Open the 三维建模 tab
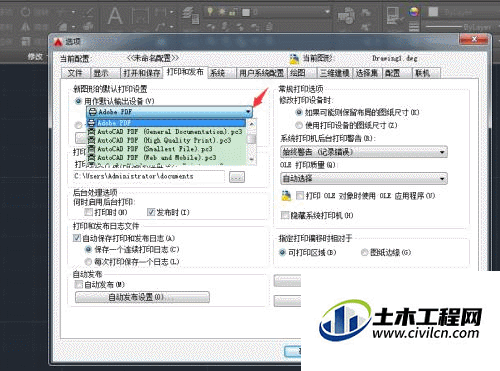The width and height of the screenshot is (500, 371). [x=335, y=73]
